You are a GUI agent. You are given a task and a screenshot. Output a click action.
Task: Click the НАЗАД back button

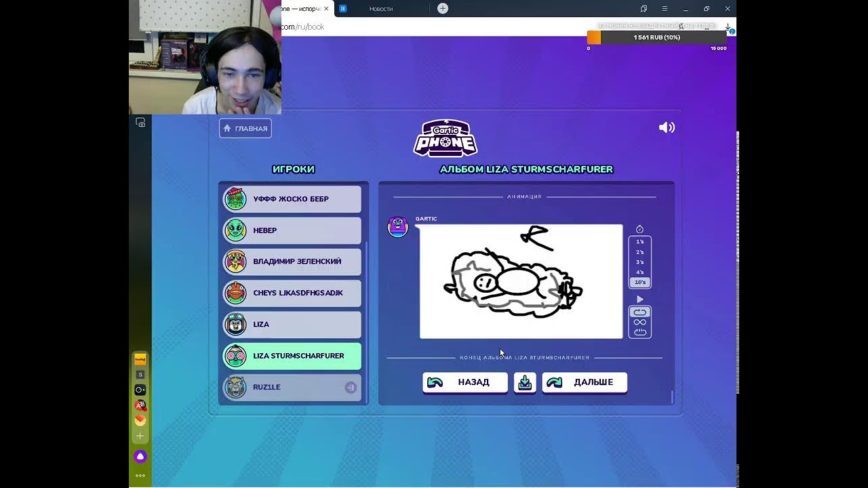(x=465, y=382)
